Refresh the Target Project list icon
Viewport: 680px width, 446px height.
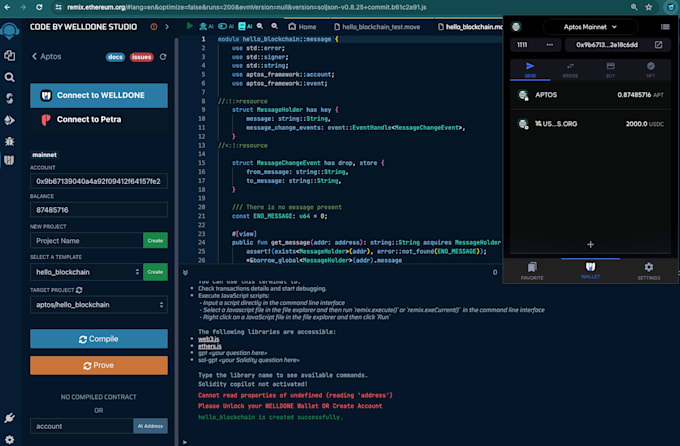pos(79,290)
